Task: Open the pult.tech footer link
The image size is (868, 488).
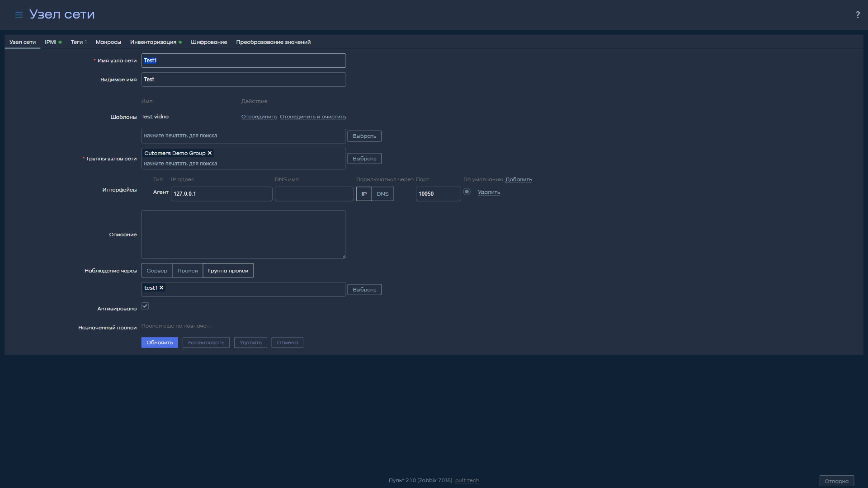Action: pyautogui.click(x=467, y=480)
